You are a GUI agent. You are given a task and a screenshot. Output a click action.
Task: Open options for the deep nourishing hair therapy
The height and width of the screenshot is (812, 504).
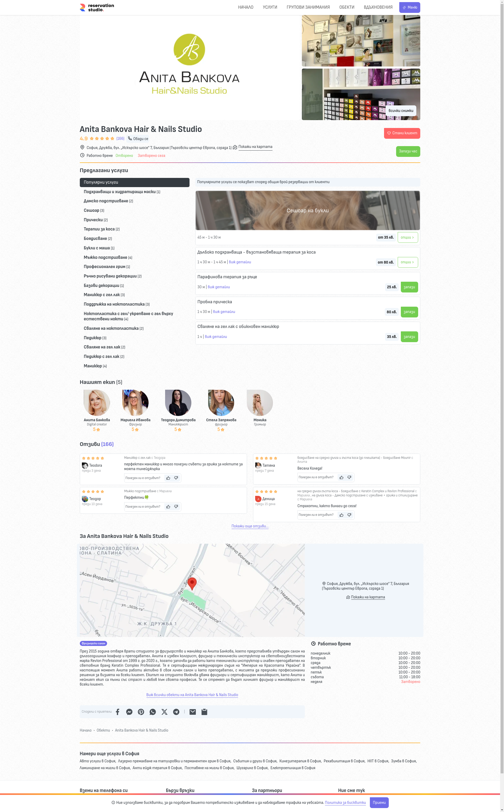(x=407, y=262)
